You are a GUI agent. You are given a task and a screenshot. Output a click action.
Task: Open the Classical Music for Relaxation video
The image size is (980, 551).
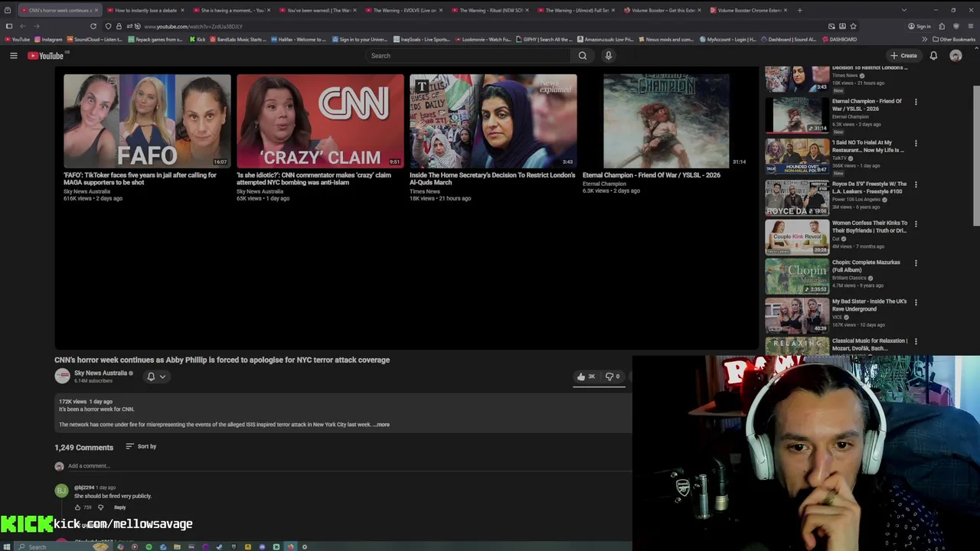coord(870,344)
